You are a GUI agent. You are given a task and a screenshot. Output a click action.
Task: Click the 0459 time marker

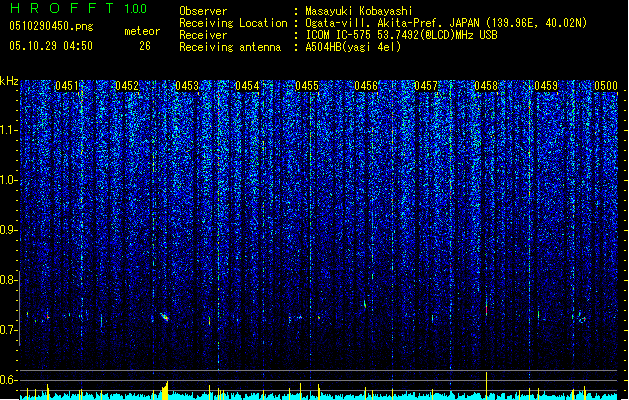click(x=546, y=86)
